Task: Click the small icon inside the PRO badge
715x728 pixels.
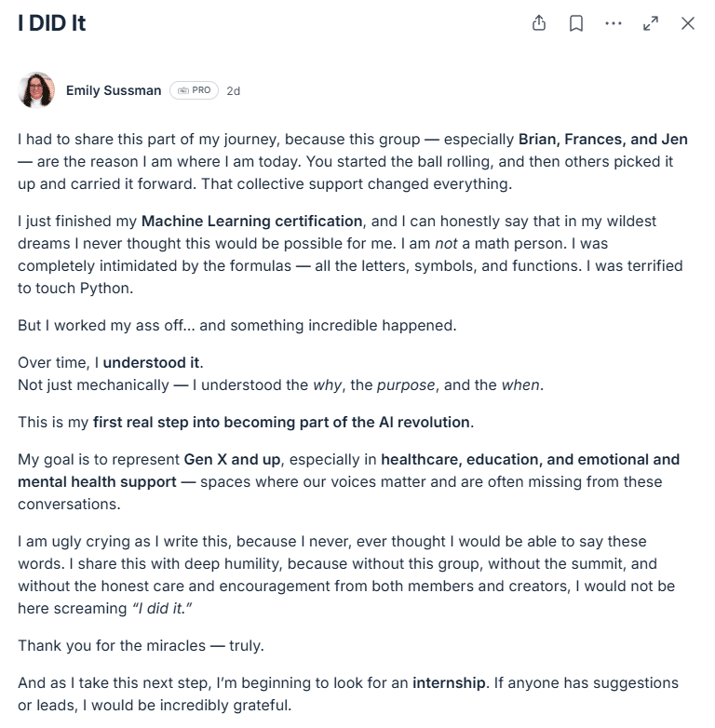Action: click(183, 90)
